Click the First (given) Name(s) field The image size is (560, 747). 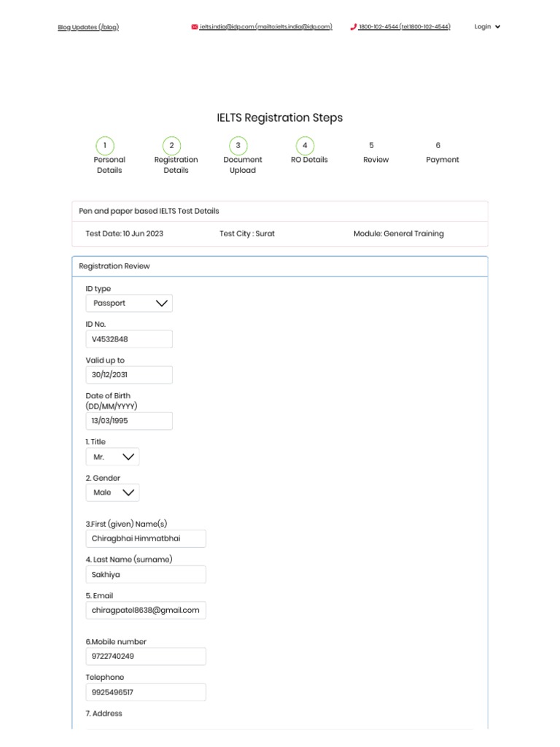pos(146,538)
